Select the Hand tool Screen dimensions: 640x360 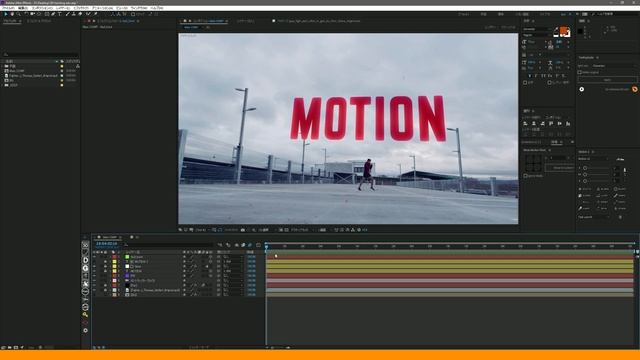(12, 14)
